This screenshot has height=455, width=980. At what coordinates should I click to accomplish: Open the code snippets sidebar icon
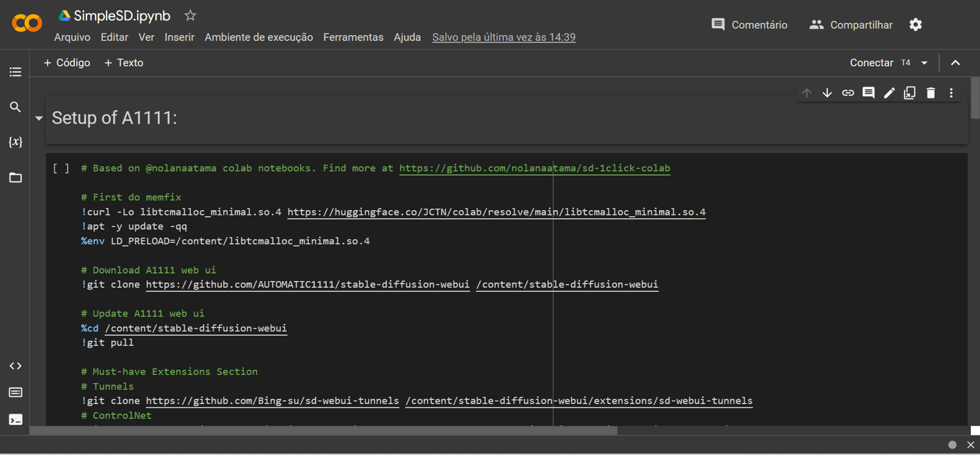[x=15, y=366]
